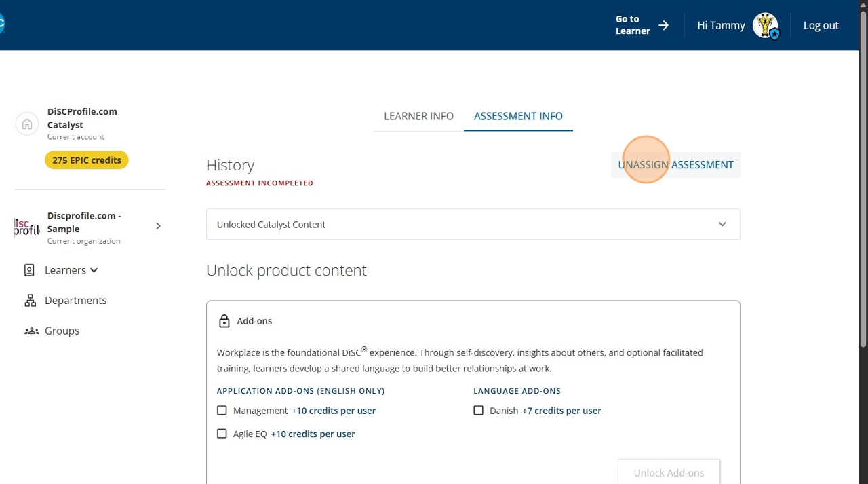The image size is (868, 484).
Task: Check the Agile EQ add-on checkbox
Action: (x=222, y=434)
